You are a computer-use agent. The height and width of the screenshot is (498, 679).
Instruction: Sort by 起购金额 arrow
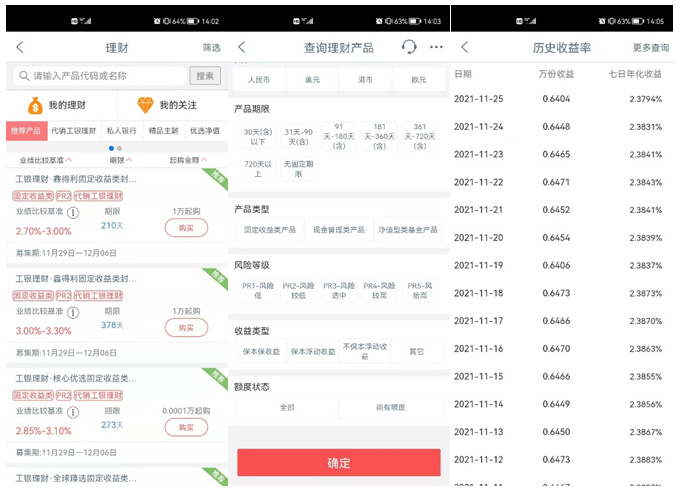tap(204, 160)
